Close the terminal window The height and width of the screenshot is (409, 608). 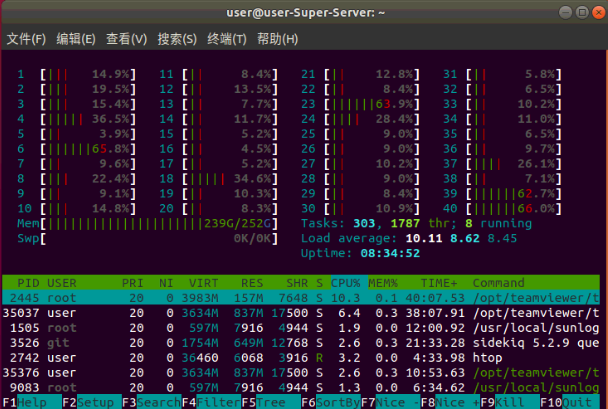point(599,13)
